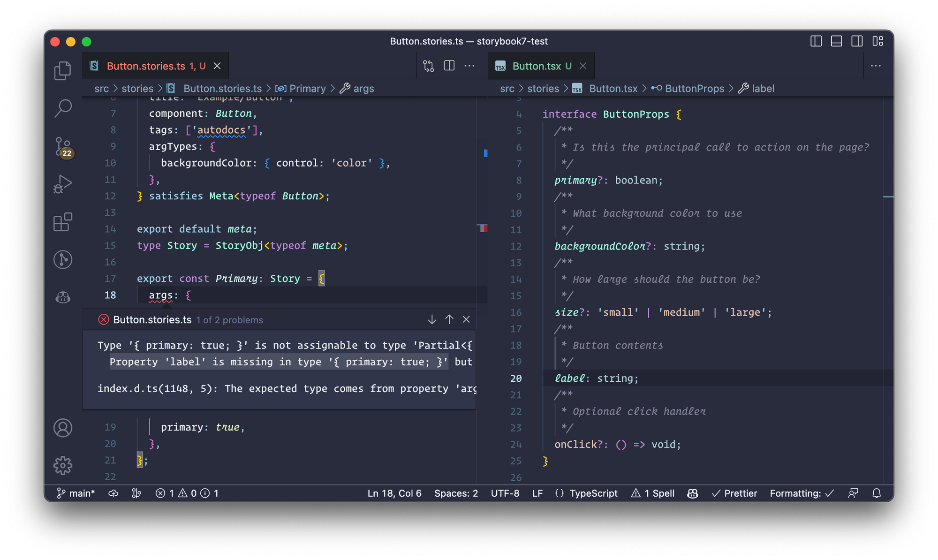Open More Actions menu for Button.tsx editor
The height and width of the screenshot is (560, 938).
(876, 66)
